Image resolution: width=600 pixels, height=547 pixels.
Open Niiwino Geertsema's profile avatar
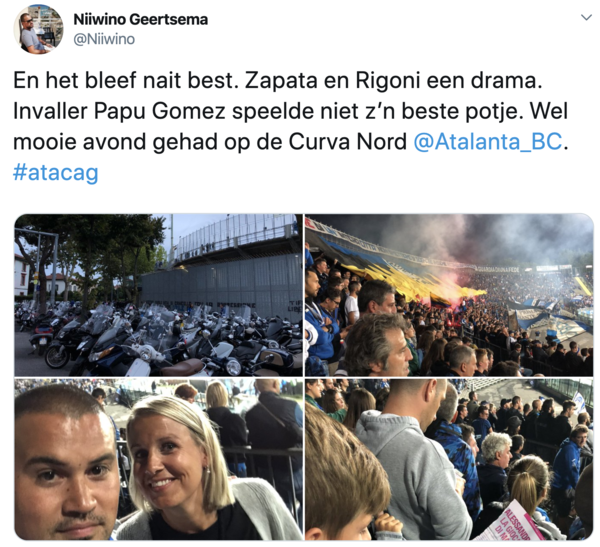(38, 29)
